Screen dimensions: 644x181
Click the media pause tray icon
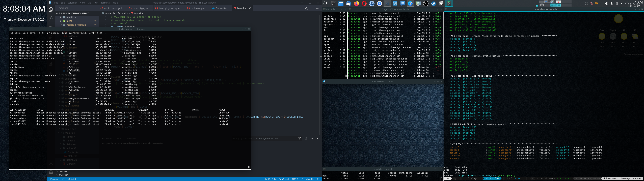click(x=586, y=4)
